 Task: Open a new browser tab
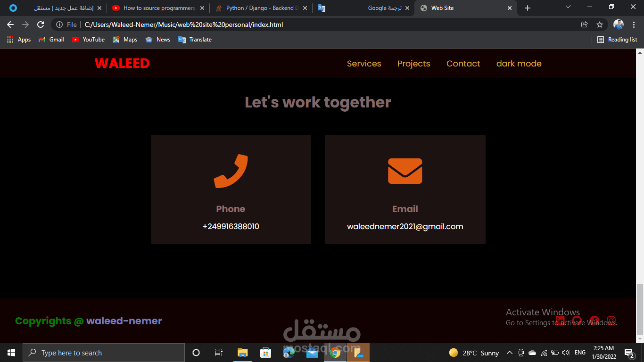coord(528,8)
